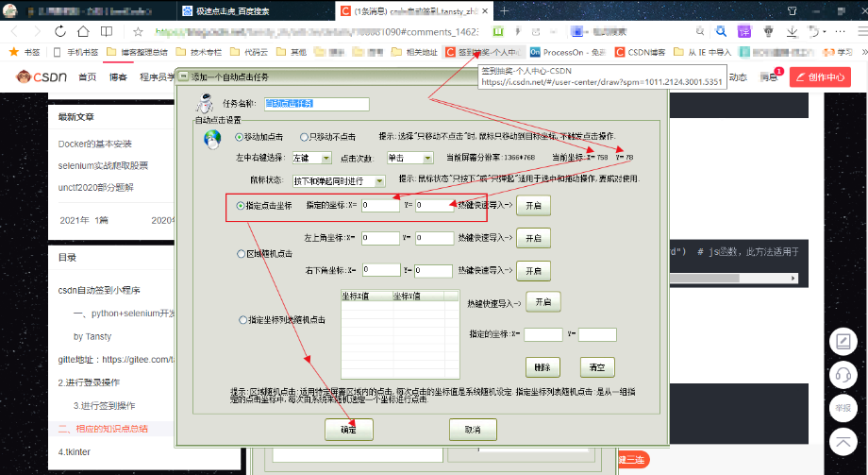The height and width of the screenshot is (475, 868).
Task: Open 动态 in the CSDN navigation
Action: pyautogui.click(x=738, y=77)
